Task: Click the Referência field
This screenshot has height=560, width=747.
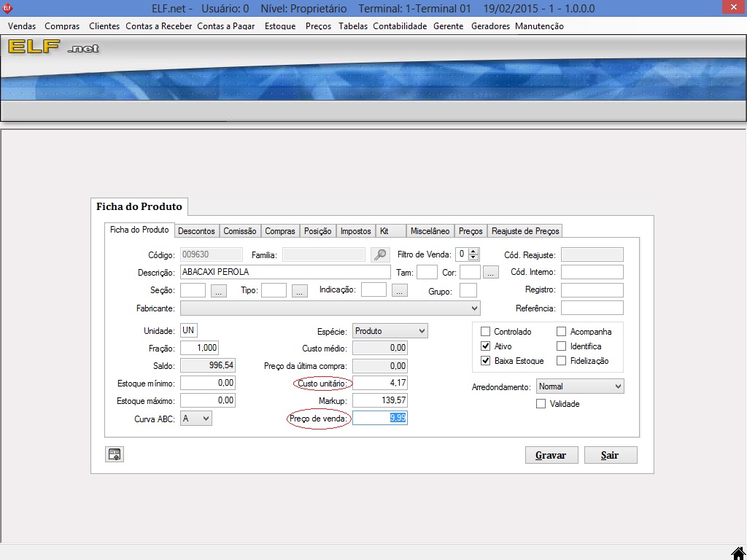Action: (x=592, y=308)
